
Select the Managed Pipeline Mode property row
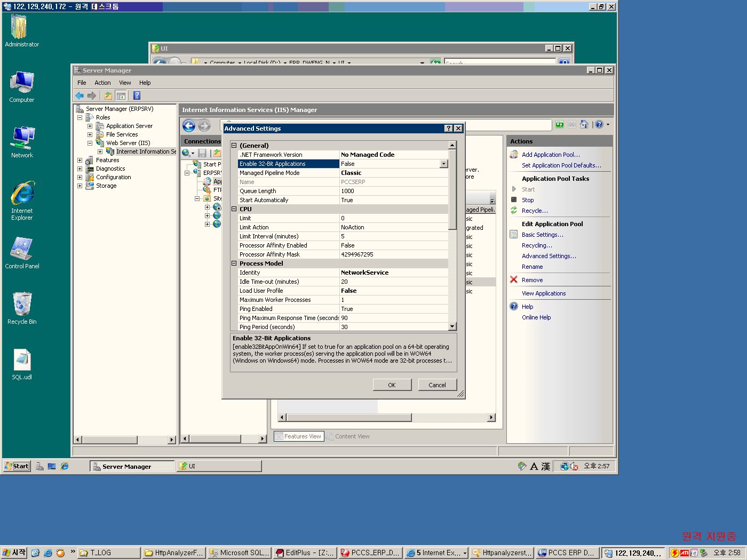coord(288,173)
